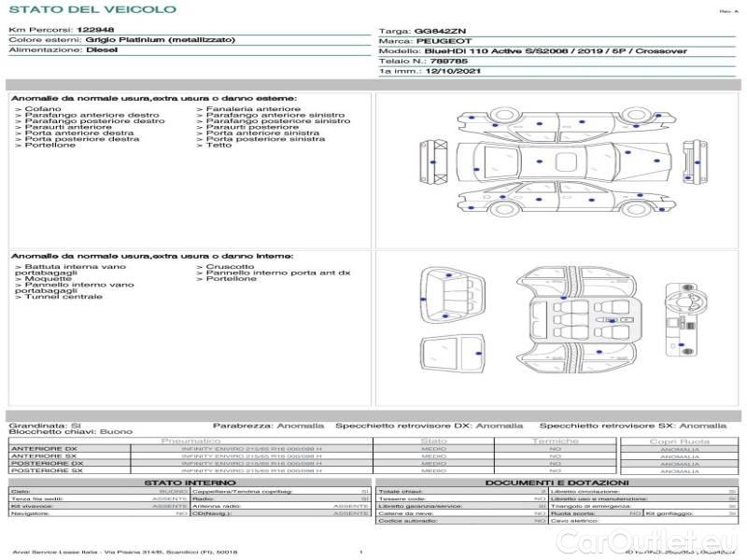Viewport: 747px width, 560px height.
Task: Select the Tetto item in exterior list
Action: point(218,146)
